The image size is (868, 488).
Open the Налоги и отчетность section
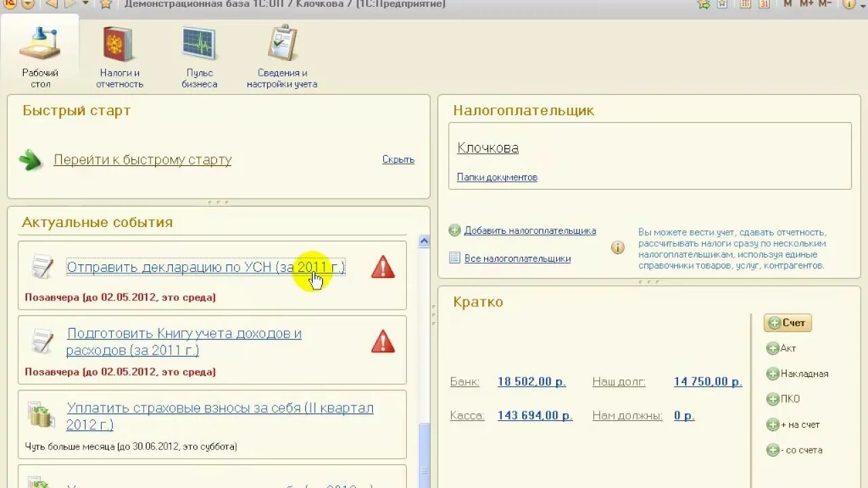coord(119,58)
